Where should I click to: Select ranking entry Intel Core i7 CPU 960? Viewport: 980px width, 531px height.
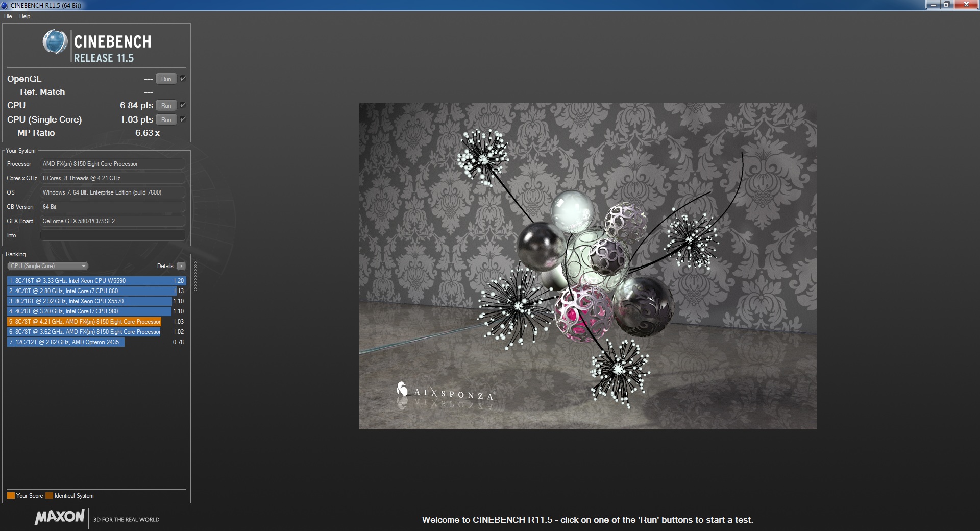pyautogui.click(x=96, y=311)
